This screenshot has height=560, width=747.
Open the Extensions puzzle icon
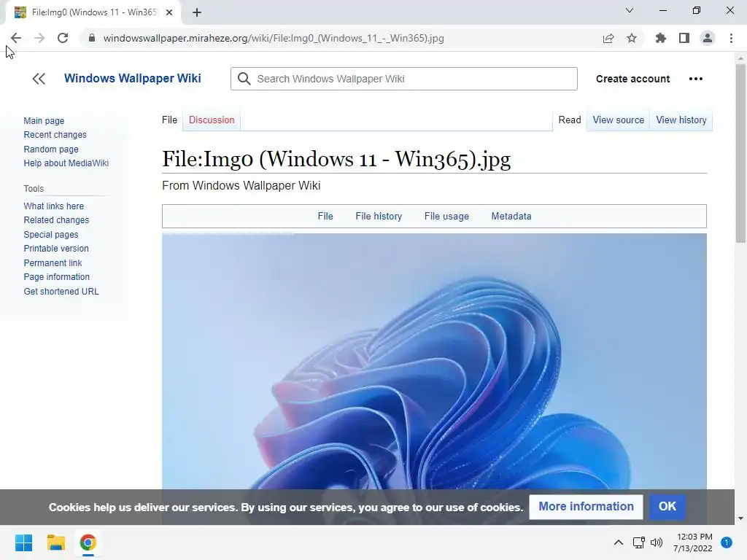661,38
